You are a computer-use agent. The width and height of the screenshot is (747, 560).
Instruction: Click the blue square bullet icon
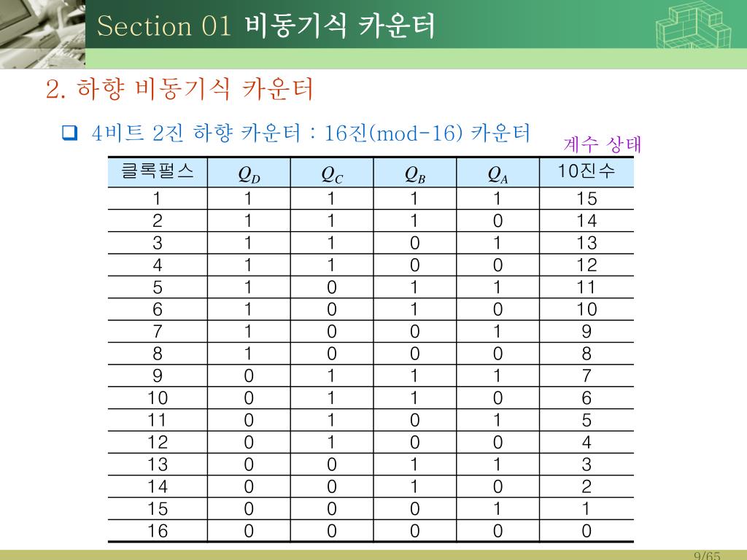70,133
